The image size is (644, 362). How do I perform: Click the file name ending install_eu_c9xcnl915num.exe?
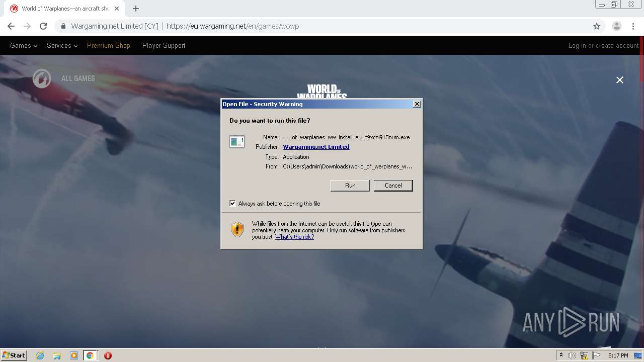346,137
